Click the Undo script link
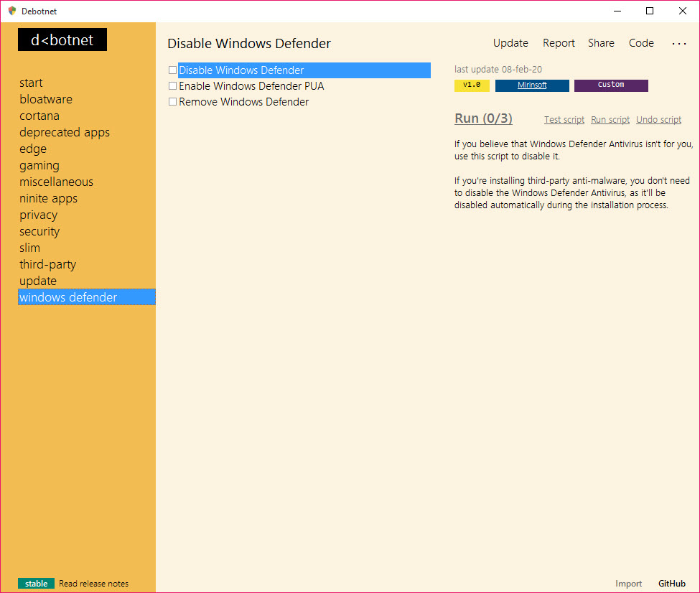 [658, 120]
